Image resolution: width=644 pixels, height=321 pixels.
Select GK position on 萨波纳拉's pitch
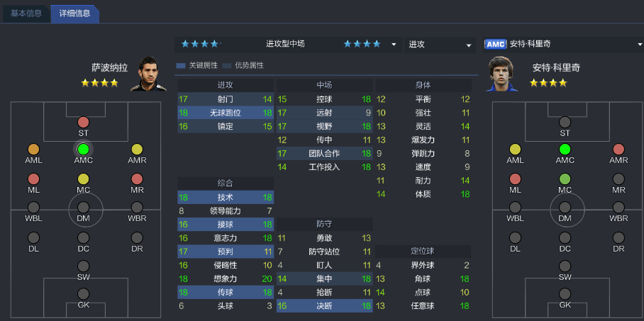(84, 293)
